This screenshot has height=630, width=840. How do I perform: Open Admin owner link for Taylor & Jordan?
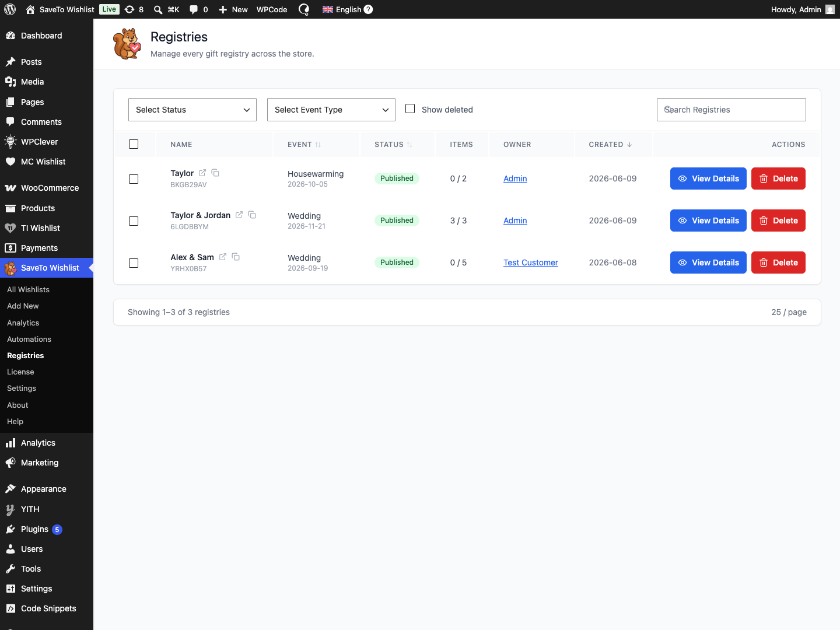coord(515,220)
